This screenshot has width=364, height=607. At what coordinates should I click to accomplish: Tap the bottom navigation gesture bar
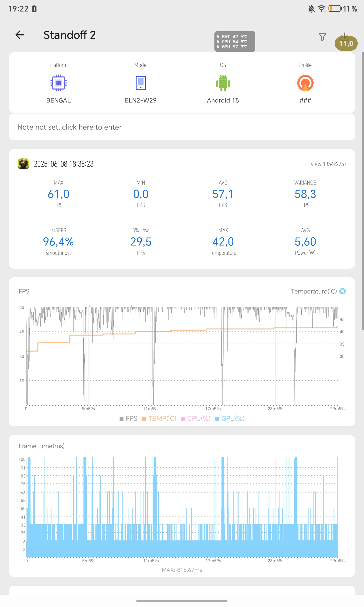pos(182,601)
